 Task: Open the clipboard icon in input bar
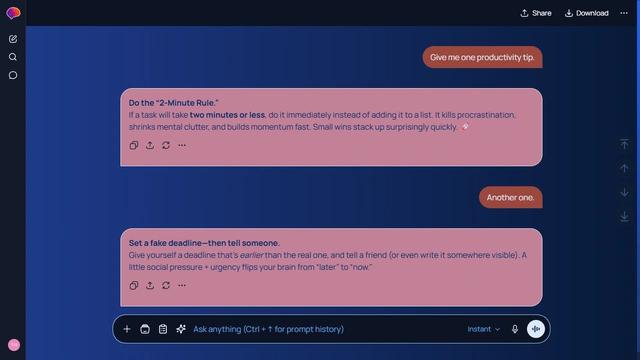point(163,329)
